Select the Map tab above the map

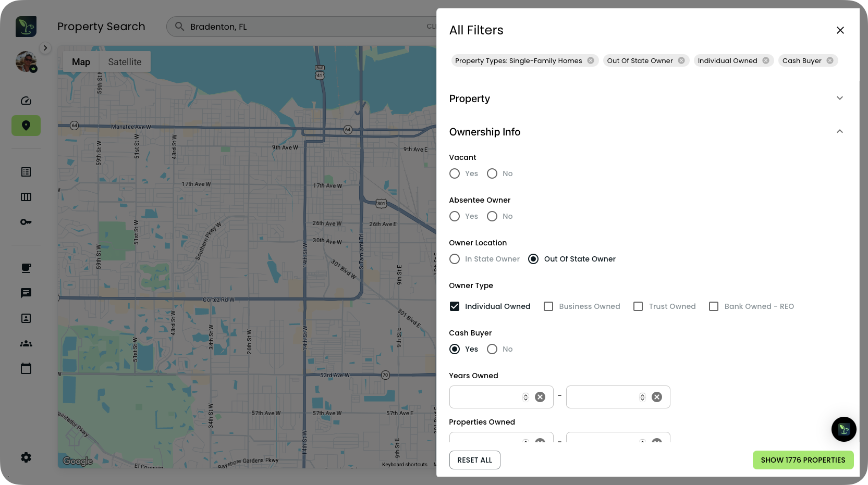[x=81, y=61]
